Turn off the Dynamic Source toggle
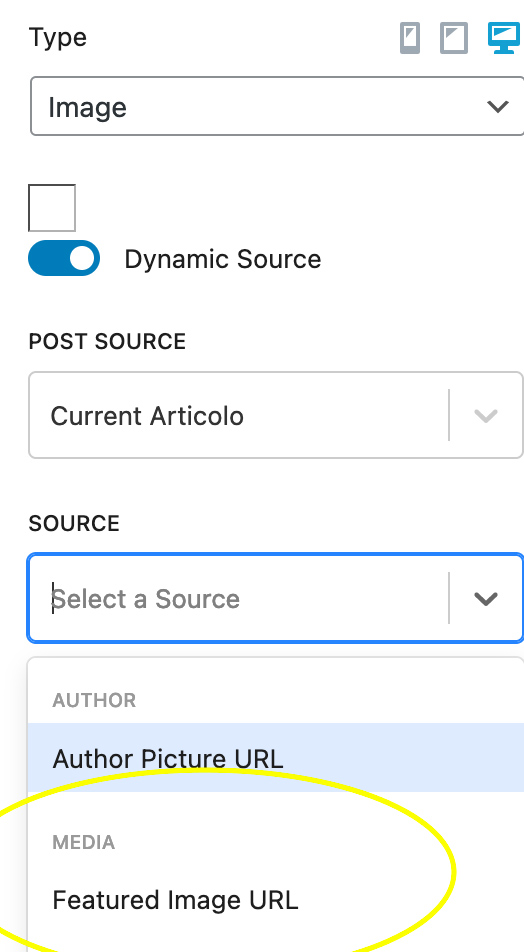This screenshot has height=952, width=524. (64, 258)
